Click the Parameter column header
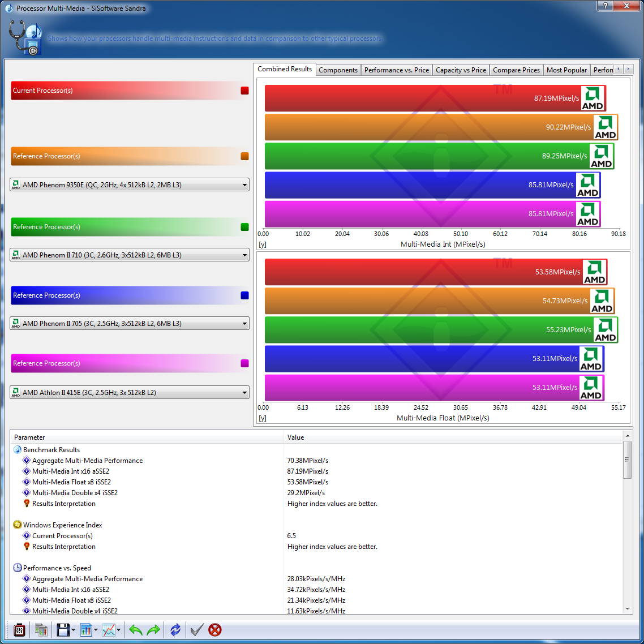Viewport: 644px width, 644px height. click(147, 437)
